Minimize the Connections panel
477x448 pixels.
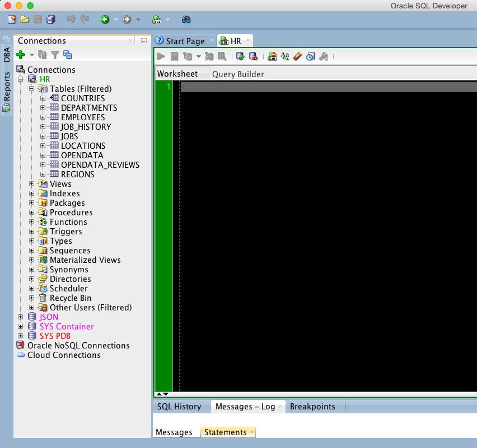pos(144,41)
